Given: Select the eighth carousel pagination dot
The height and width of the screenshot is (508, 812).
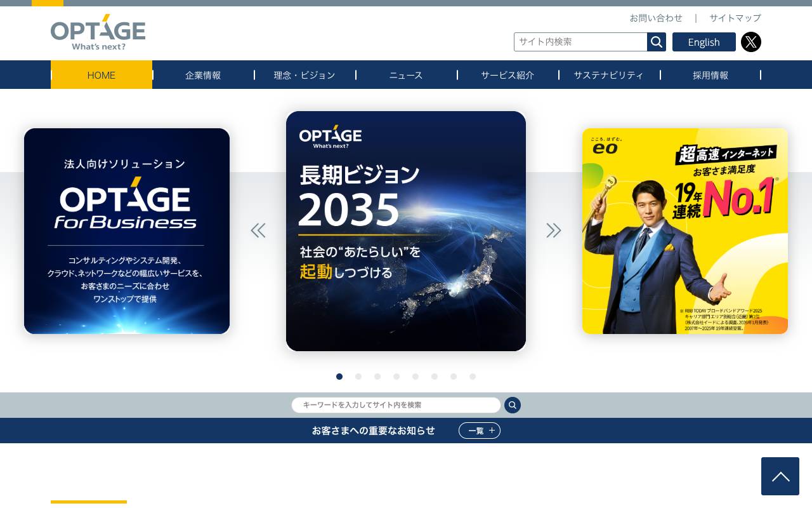Looking at the screenshot, I should (x=473, y=377).
